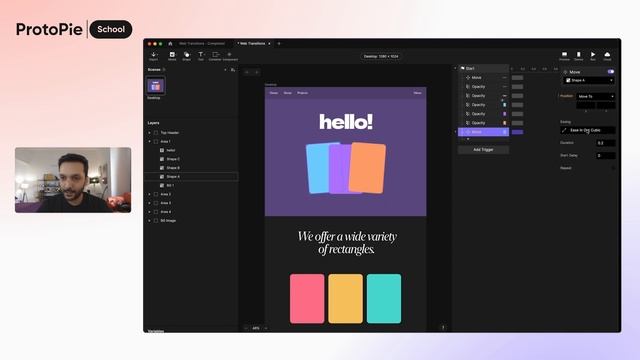The height and width of the screenshot is (360, 640).
Task: Click Shop in the canvas navigation
Action: (288, 93)
